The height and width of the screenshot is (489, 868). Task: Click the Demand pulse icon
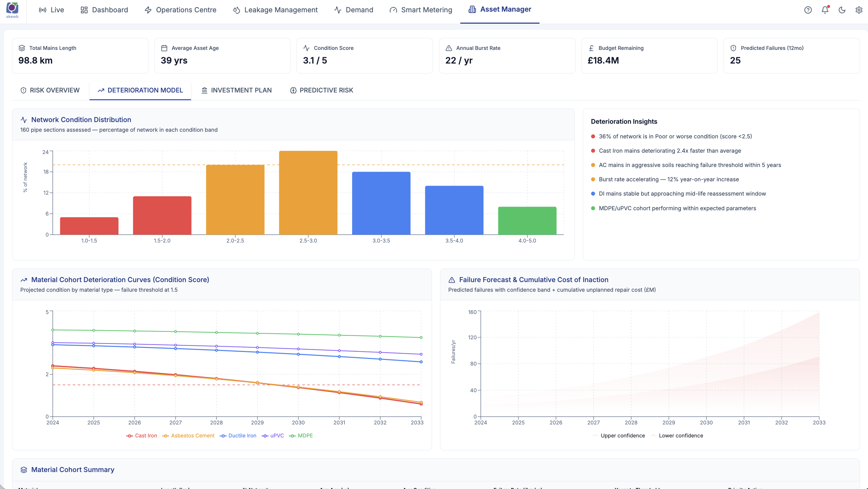click(x=338, y=10)
